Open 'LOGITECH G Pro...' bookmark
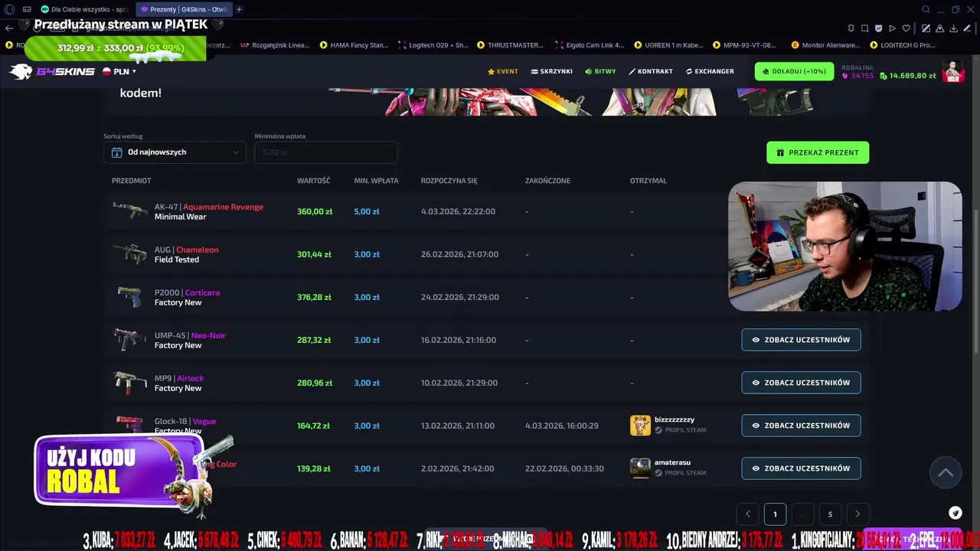980x551 pixels. click(x=903, y=45)
